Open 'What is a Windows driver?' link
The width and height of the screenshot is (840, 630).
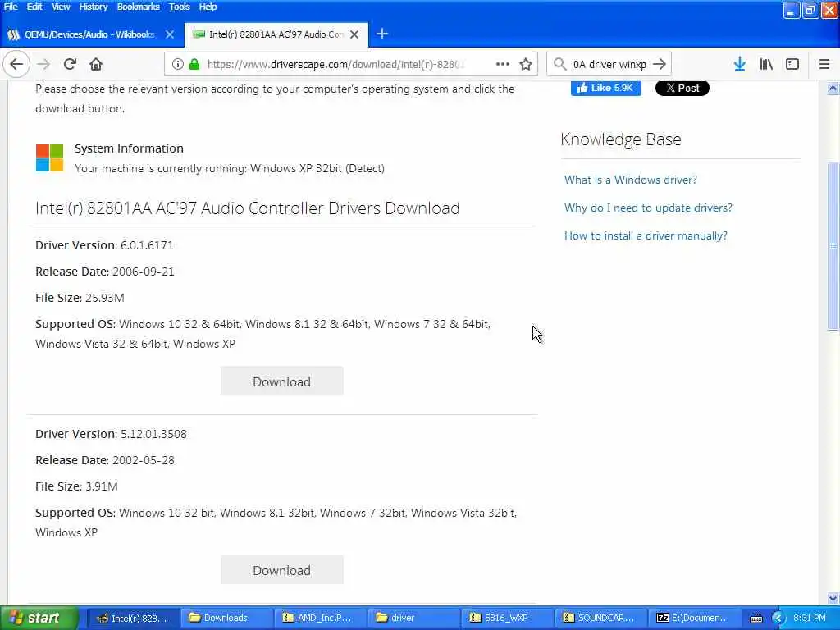point(631,180)
